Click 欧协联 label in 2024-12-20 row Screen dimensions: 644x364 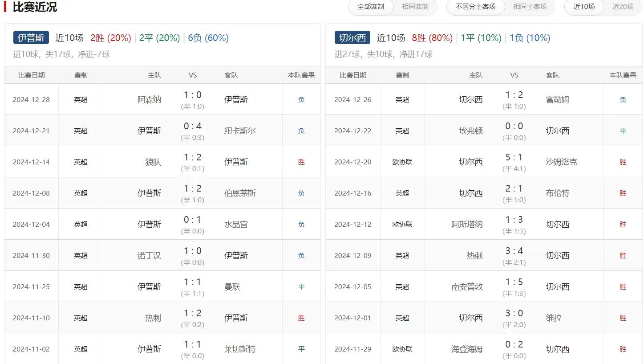pos(402,162)
